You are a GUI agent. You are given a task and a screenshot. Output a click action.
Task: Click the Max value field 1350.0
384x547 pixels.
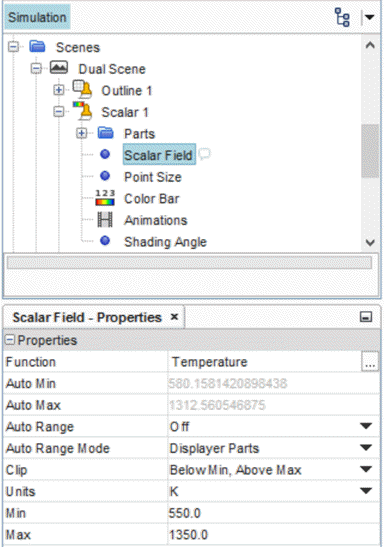pyautogui.click(x=273, y=534)
